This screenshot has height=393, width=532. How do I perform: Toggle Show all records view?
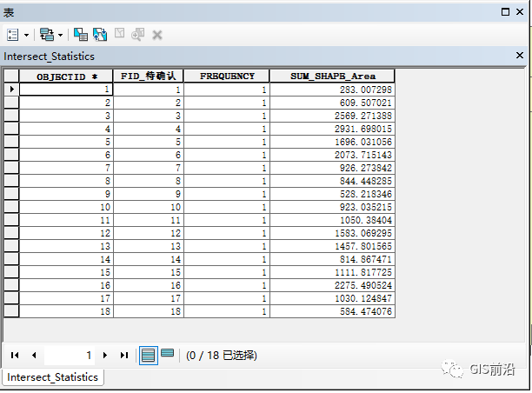coord(149,356)
